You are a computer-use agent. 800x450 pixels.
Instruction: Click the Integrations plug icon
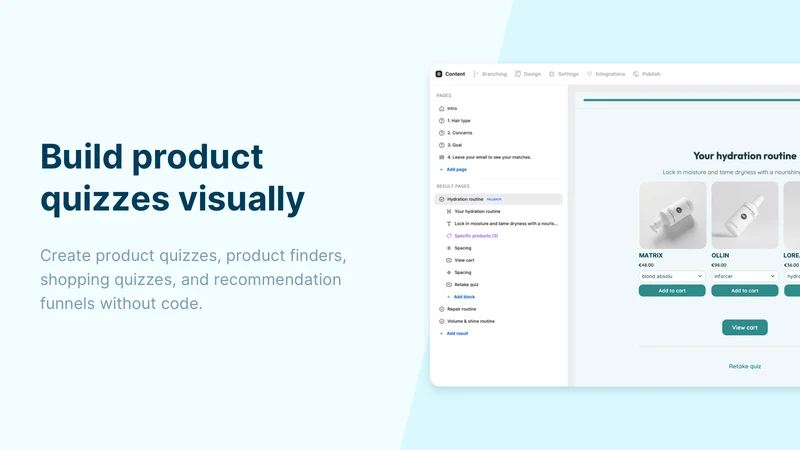coord(589,74)
